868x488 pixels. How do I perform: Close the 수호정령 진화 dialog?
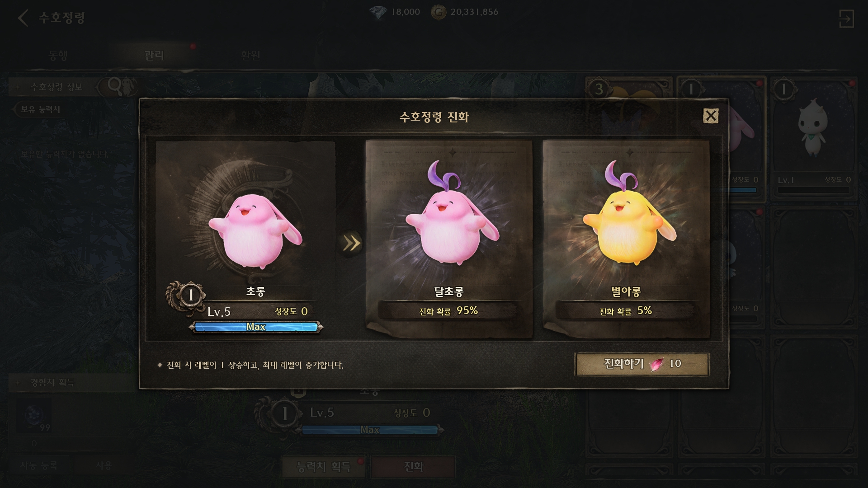[x=711, y=116]
